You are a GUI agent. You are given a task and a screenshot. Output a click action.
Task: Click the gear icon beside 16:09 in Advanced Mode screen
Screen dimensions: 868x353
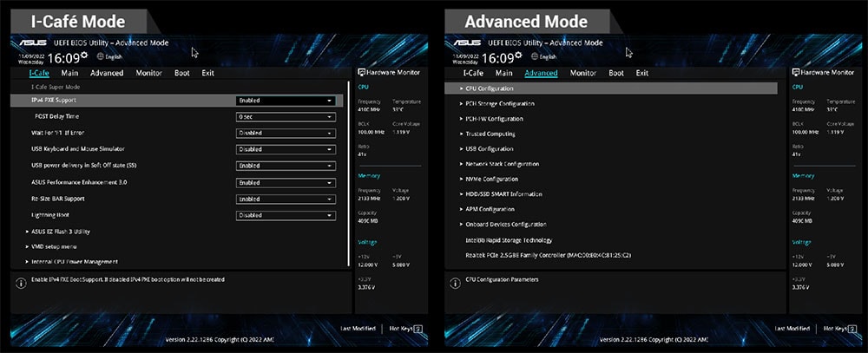(x=518, y=55)
